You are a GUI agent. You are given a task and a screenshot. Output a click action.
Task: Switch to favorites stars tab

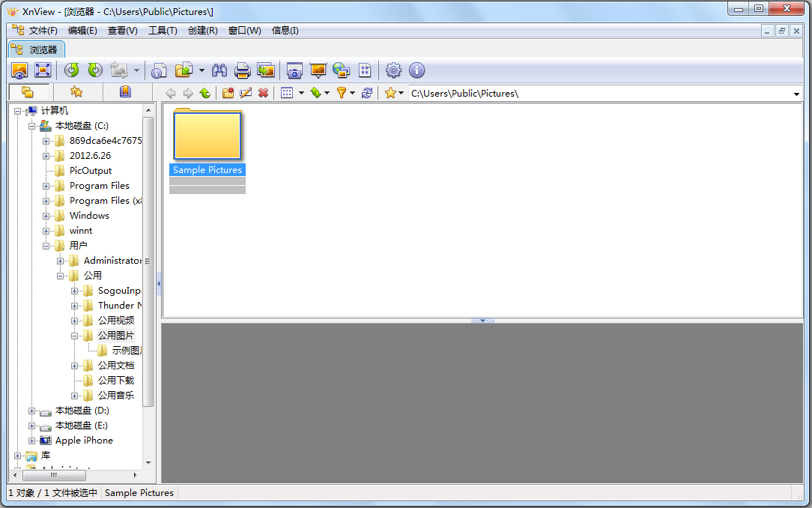click(76, 92)
